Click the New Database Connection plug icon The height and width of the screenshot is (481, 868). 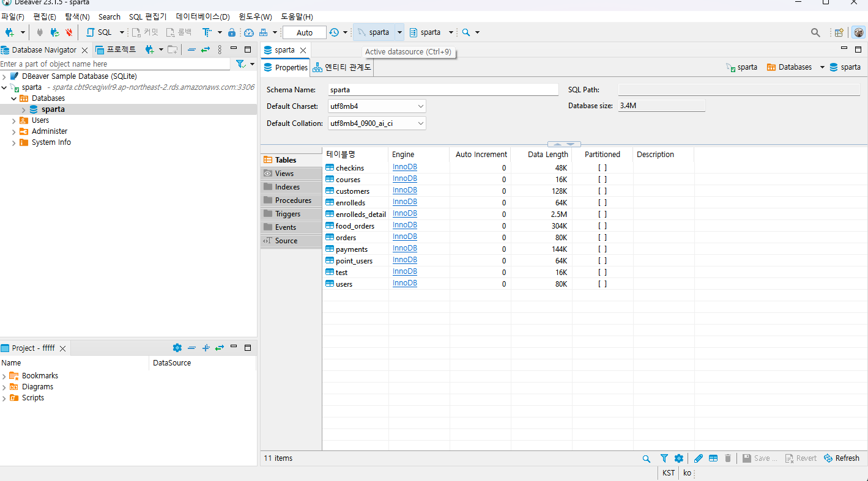pos(10,32)
